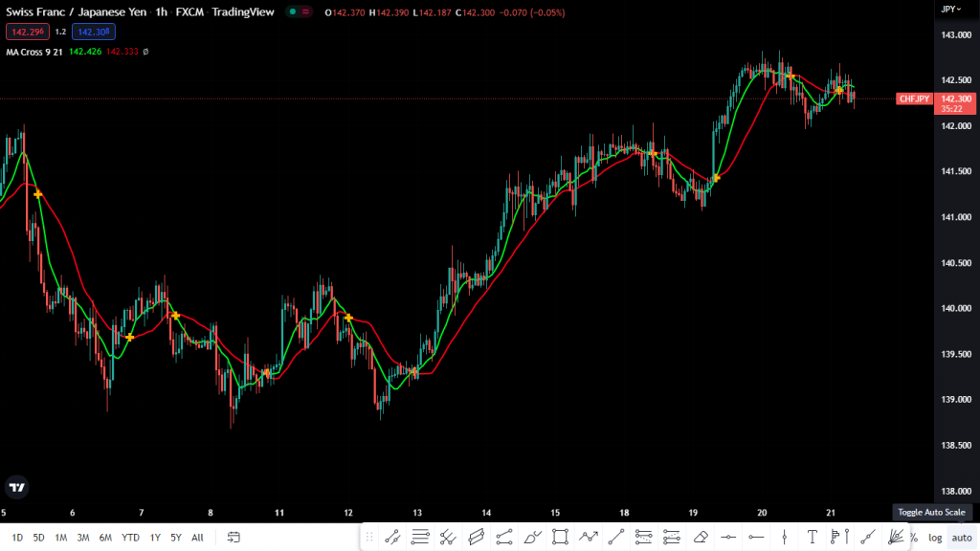Select the parallel channel drawing tool
Image resolution: width=980 pixels, height=551 pixels.
(x=477, y=537)
